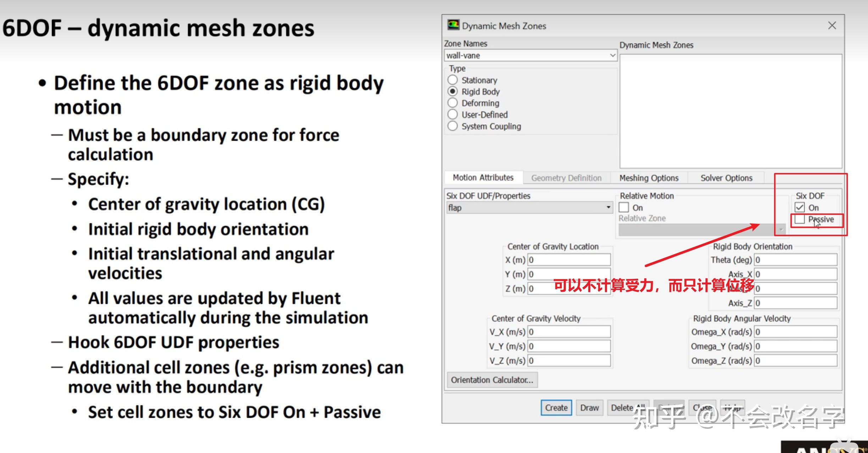868x453 pixels.
Task: Click the Theta (deg) input field
Action: 795,260
